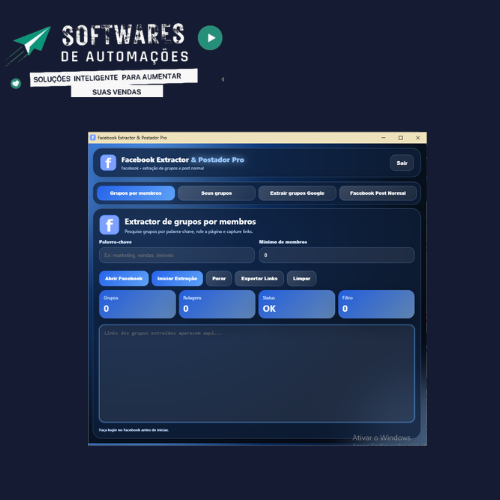Click the Grupos counter card
500x500 pixels.
pyautogui.click(x=137, y=304)
